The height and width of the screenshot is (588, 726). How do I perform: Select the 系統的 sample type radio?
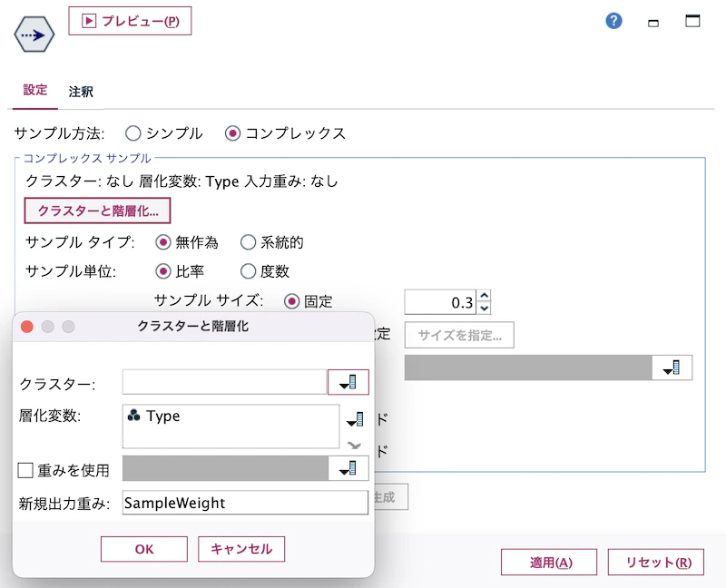point(248,241)
